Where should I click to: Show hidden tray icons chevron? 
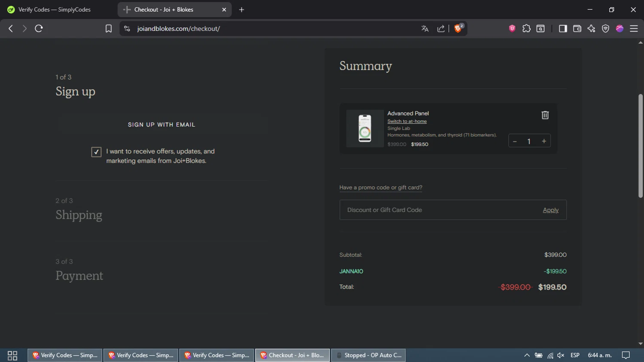(527, 355)
